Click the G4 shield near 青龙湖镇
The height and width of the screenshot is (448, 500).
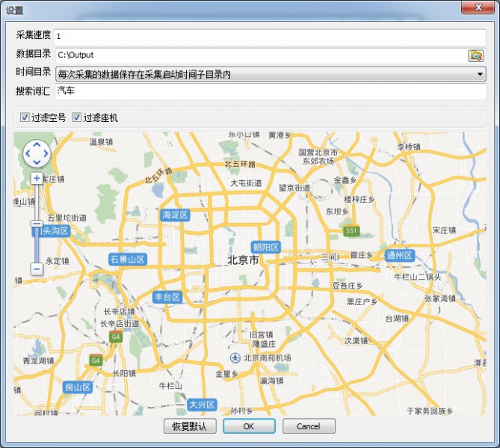point(96,360)
